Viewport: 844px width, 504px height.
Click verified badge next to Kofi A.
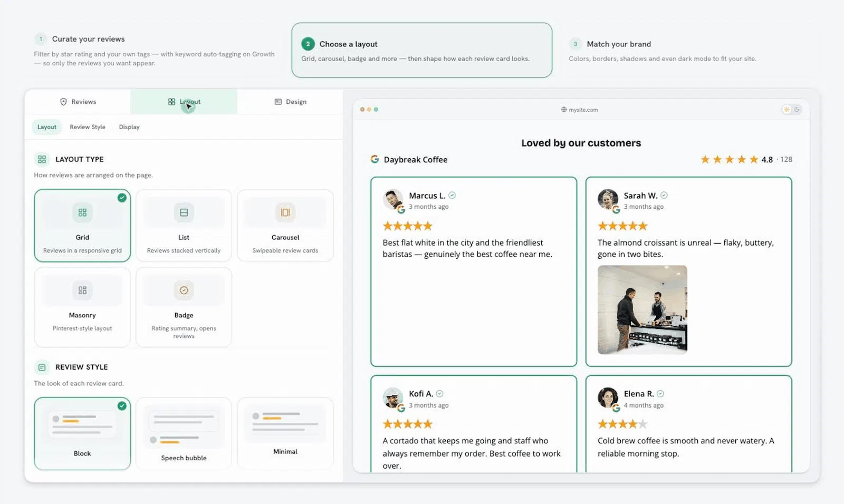[x=440, y=394]
